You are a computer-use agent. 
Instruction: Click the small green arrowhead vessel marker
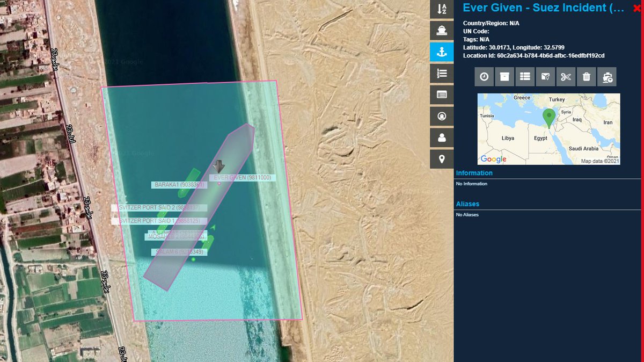(x=213, y=228)
